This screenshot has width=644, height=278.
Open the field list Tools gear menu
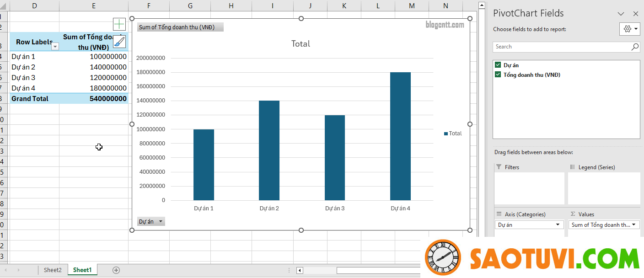click(631, 29)
